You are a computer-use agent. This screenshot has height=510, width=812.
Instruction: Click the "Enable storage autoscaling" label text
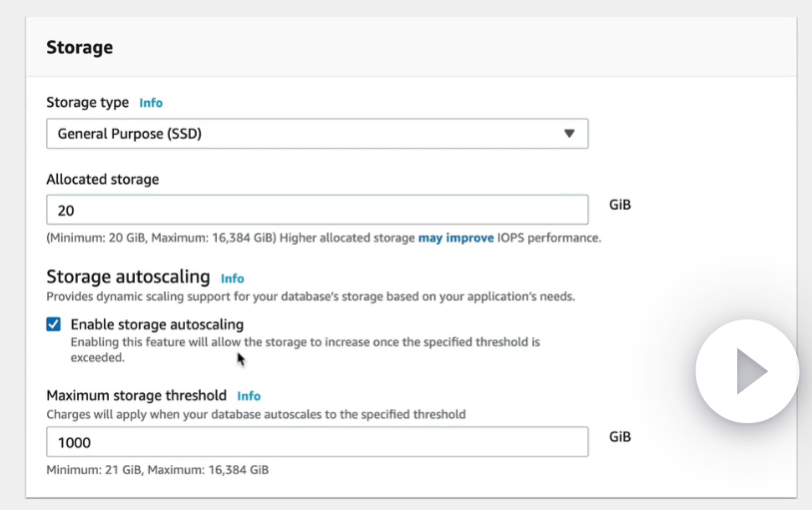coord(157,324)
